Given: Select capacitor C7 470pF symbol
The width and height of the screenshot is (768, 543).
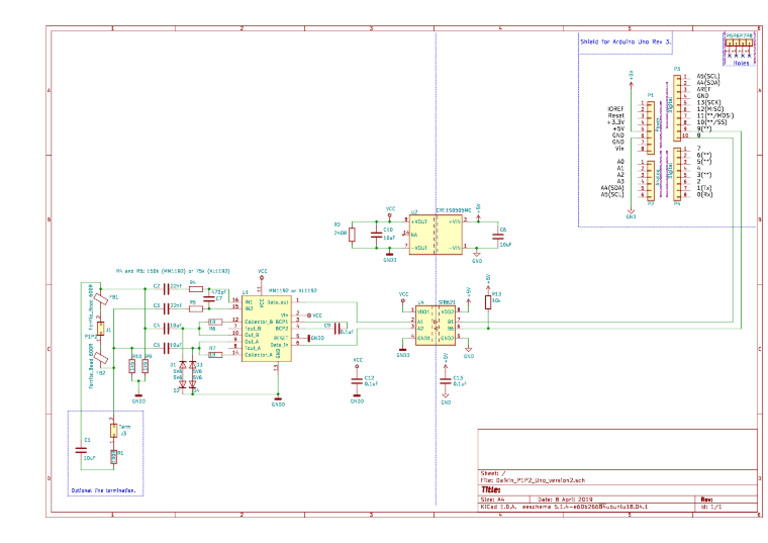Looking at the screenshot, I should 209,298.
